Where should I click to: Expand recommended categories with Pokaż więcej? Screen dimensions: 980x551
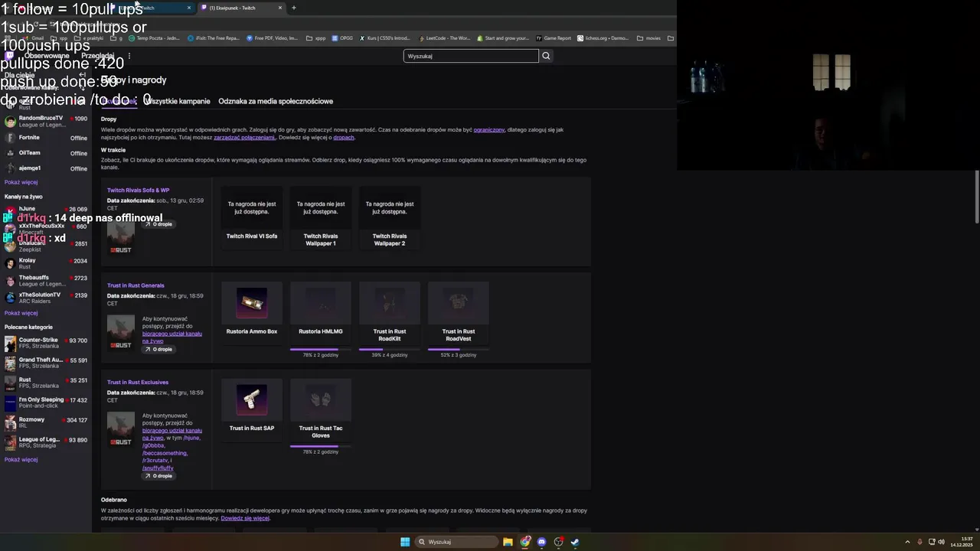coord(21,460)
